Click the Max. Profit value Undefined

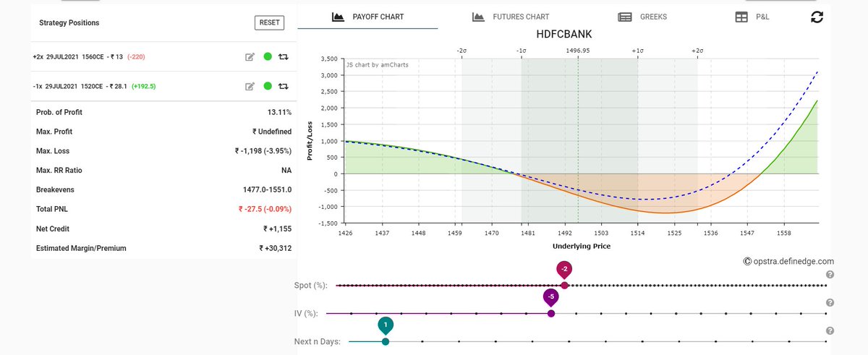point(272,132)
